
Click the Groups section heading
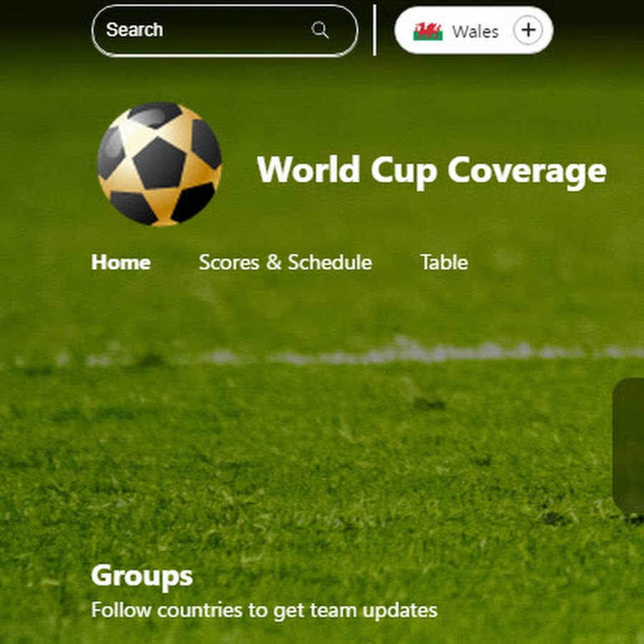142,576
